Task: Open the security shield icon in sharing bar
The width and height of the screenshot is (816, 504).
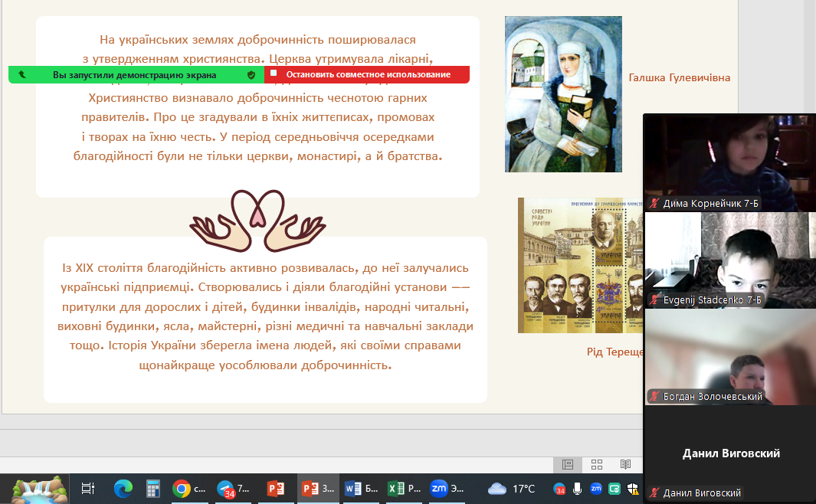Action: point(251,75)
